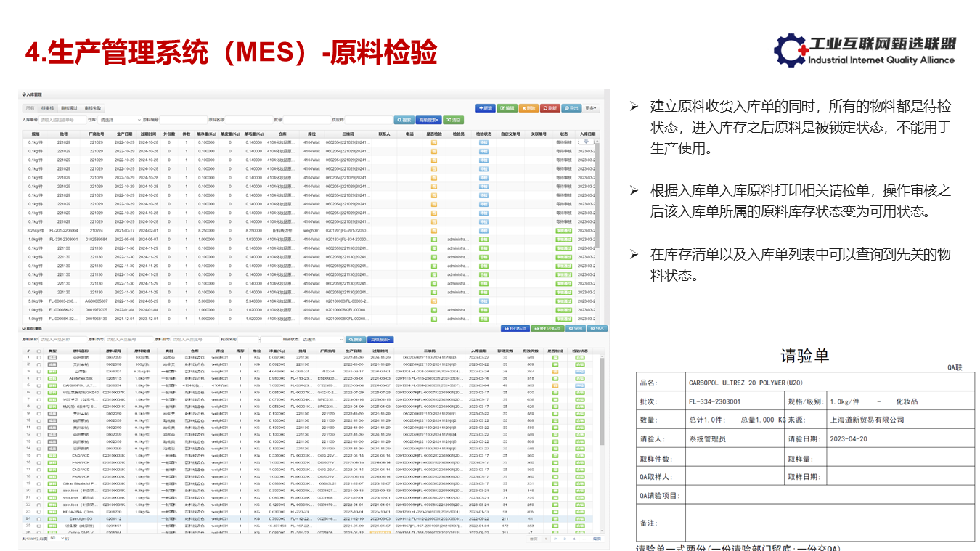Open the 检验状态 filter dropdown
The width and height of the screenshot is (980, 551).
pyautogui.click(x=323, y=339)
